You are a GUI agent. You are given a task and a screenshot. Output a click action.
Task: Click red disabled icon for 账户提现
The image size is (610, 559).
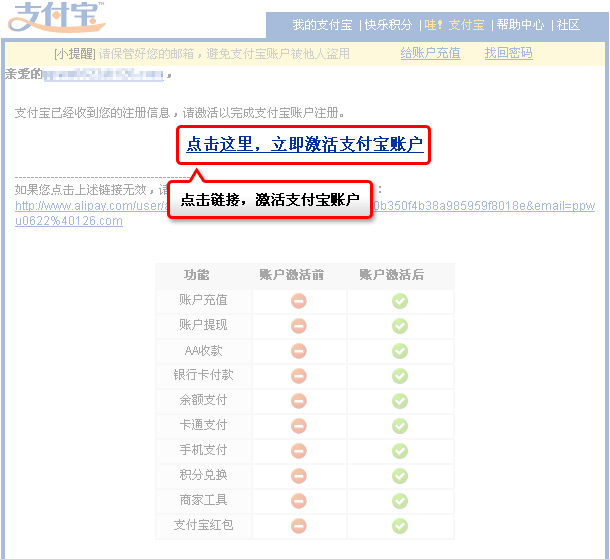point(299,326)
